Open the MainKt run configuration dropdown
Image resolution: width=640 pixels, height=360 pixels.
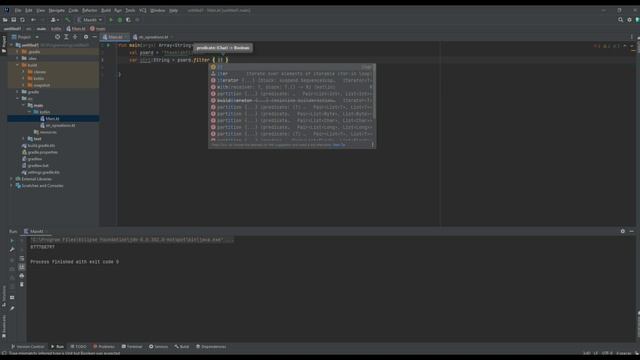[x=89, y=20]
